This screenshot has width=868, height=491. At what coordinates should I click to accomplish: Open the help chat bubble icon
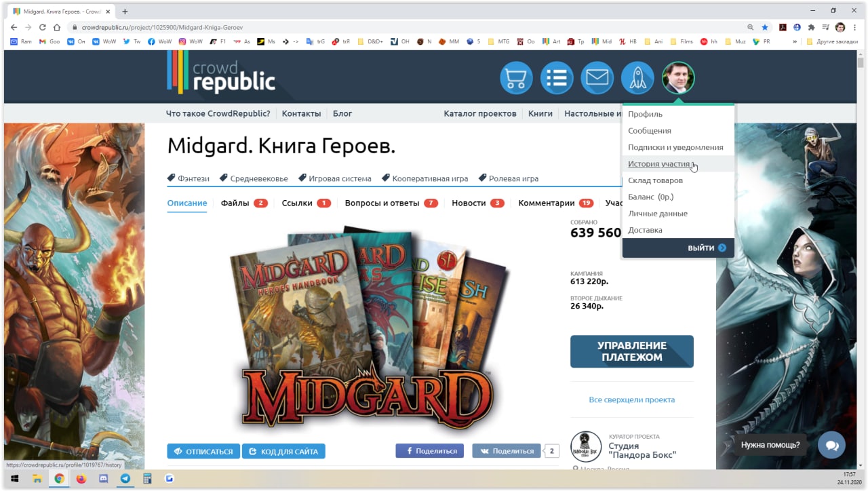click(x=831, y=445)
